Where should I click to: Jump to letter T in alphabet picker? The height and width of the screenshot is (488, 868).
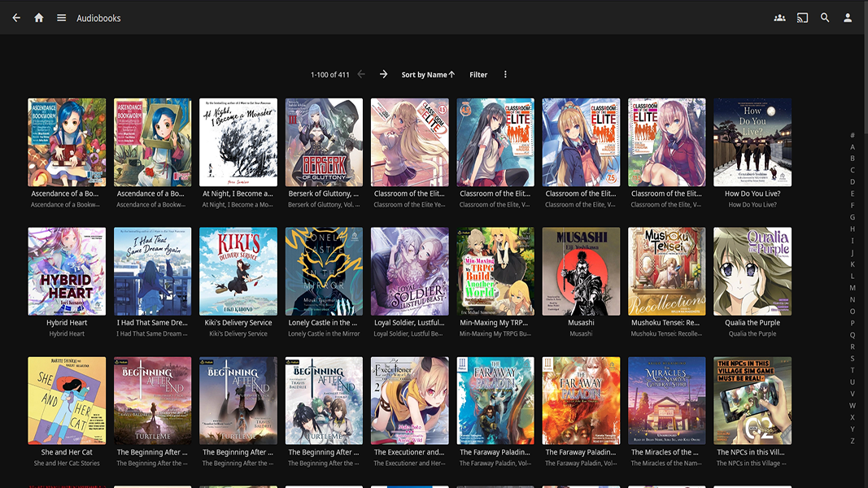coord(853,370)
